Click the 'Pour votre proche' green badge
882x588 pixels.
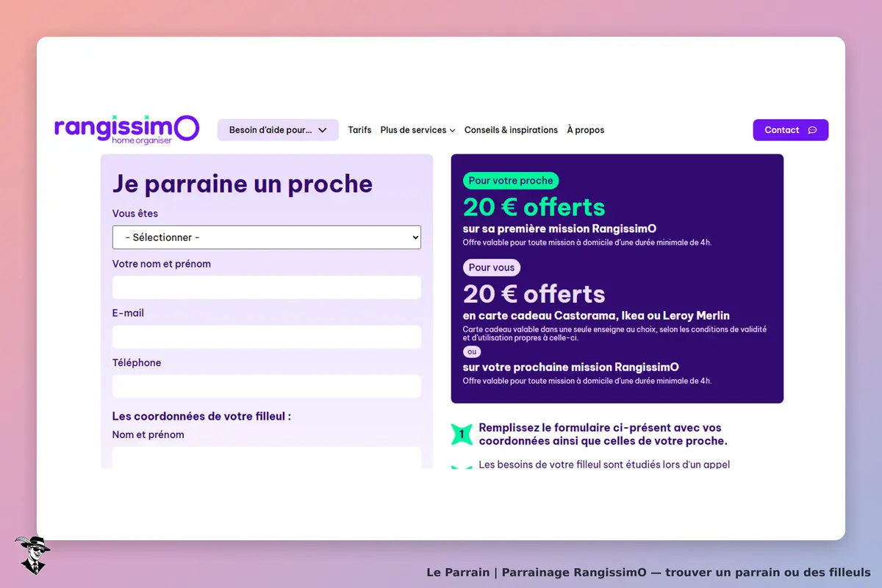click(511, 181)
